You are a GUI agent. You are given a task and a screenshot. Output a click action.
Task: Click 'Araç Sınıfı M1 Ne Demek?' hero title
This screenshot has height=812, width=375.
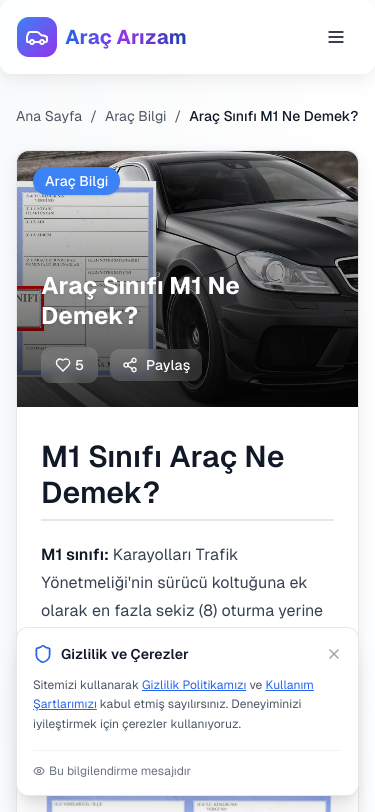140,300
